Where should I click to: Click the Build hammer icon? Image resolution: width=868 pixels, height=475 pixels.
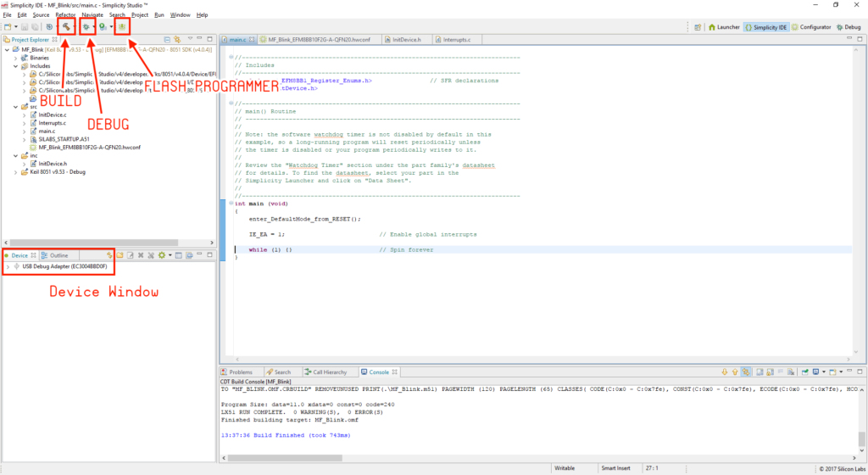click(65, 27)
